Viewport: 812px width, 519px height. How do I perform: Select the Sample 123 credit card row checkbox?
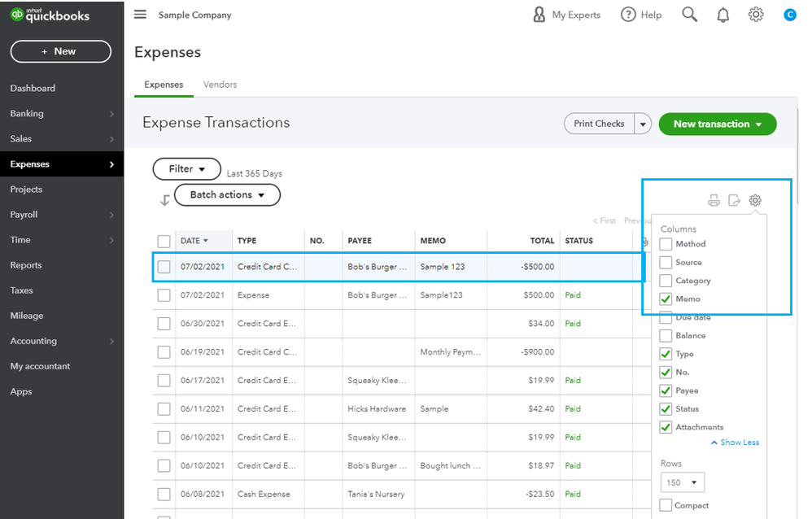point(164,267)
